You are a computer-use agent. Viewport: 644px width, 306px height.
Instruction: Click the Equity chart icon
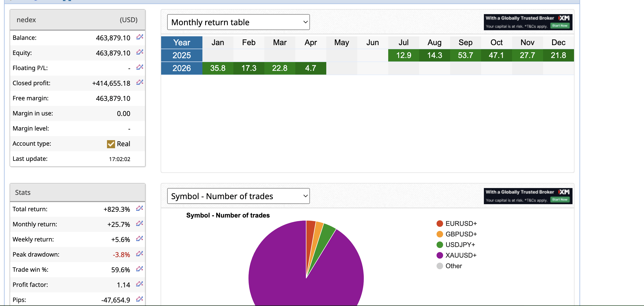139,53
